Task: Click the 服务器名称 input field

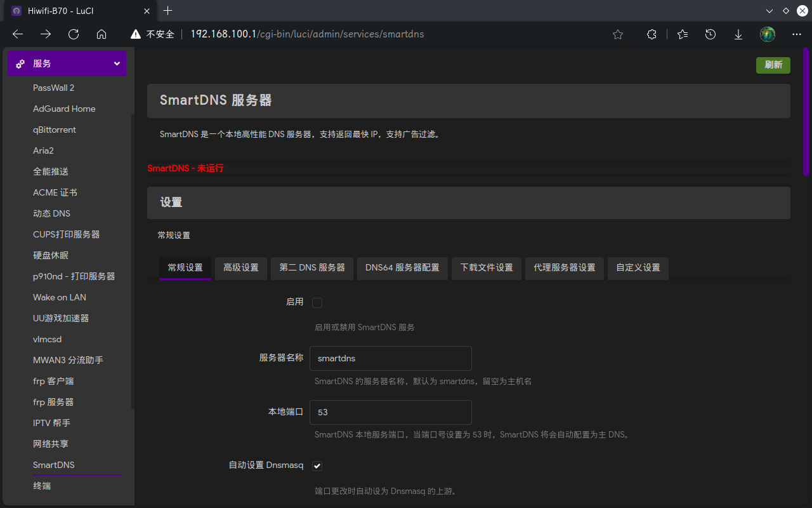Action: click(x=390, y=358)
